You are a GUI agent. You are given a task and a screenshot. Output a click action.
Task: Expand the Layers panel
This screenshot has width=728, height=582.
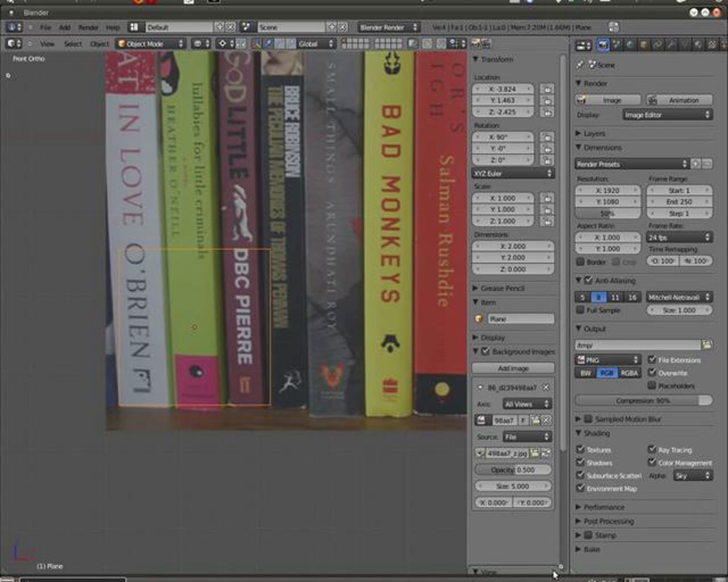point(594,134)
